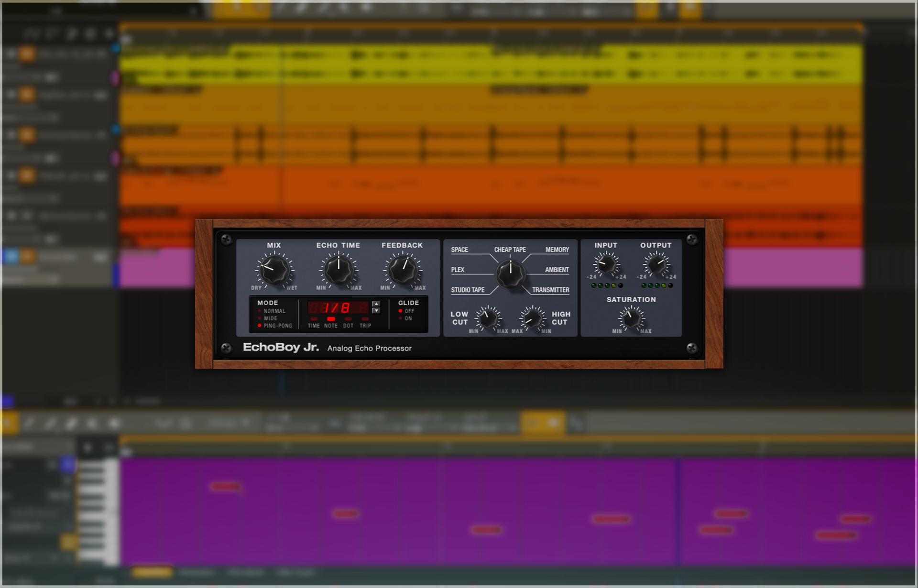
Task: Click the echo time up arrow
Action: pyautogui.click(x=376, y=304)
